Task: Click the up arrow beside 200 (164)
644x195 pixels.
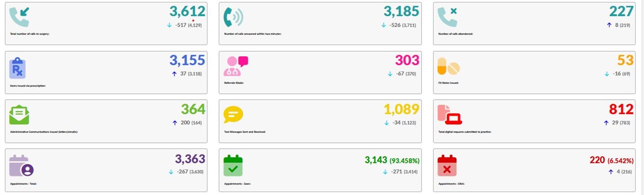Action: point(175,123)
